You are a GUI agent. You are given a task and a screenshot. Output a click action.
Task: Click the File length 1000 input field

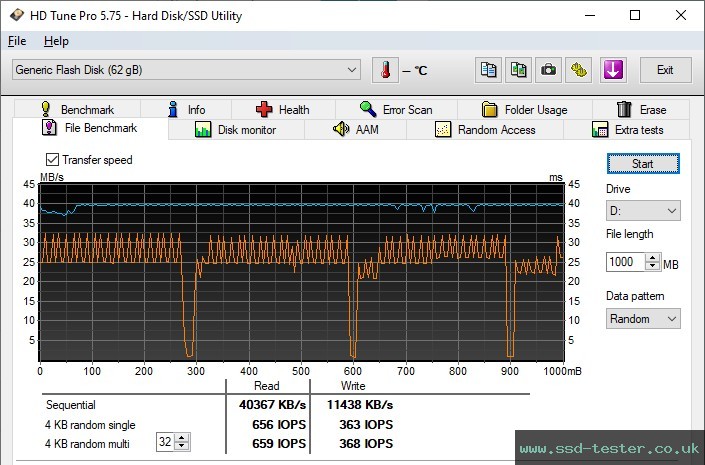625,262
